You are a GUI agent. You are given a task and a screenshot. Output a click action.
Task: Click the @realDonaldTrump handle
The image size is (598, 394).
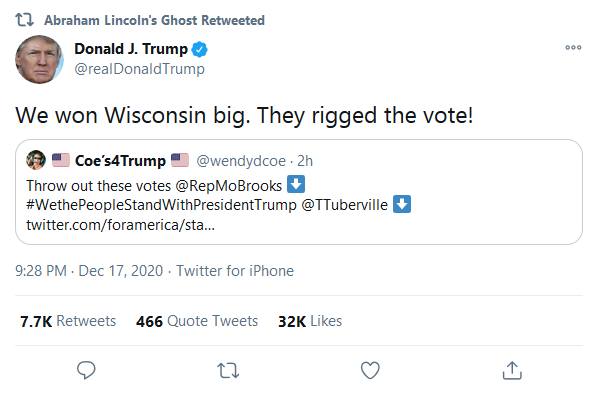(140, 69)
